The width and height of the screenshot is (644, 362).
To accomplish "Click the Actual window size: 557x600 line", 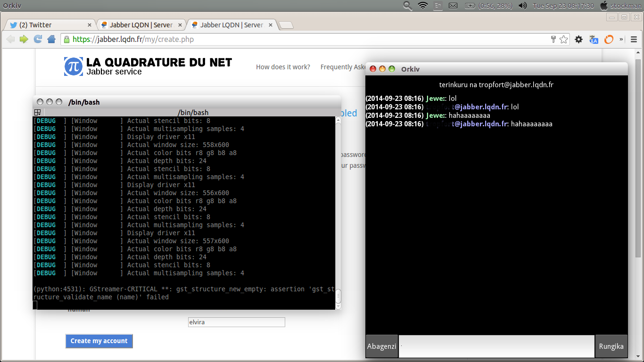I will pyautogui.click(x=178, y=241).
